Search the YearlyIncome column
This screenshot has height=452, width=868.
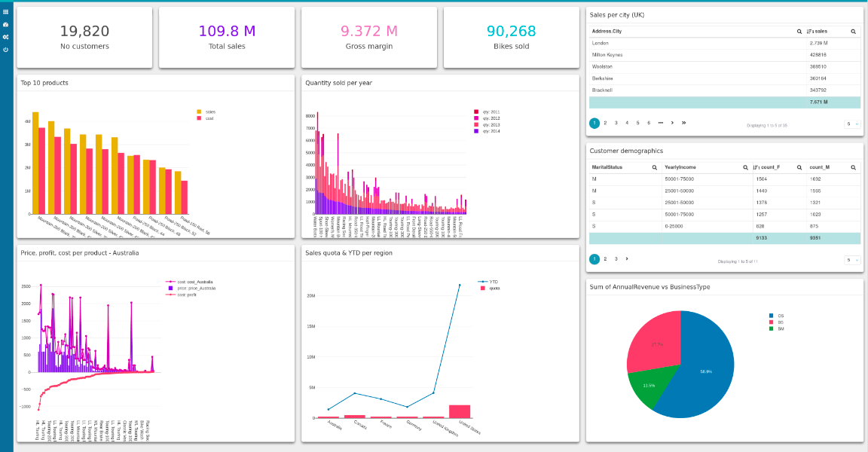click(744, 166)
